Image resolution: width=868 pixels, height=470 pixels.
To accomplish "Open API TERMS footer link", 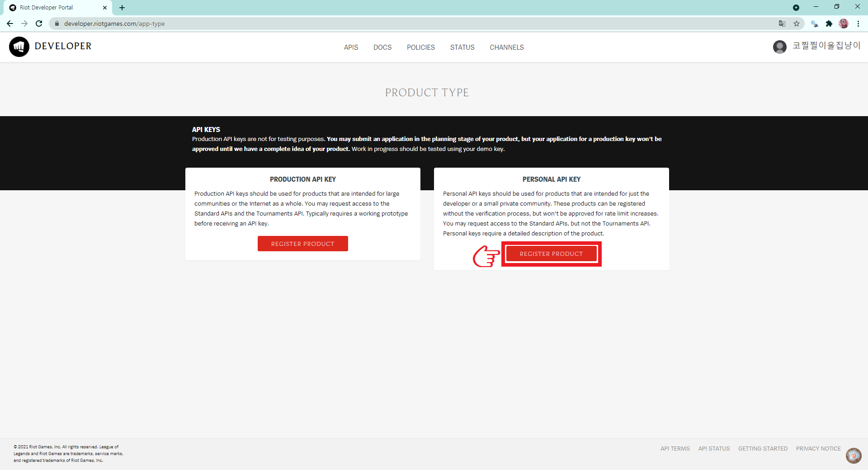I will (x=675, y=449).
